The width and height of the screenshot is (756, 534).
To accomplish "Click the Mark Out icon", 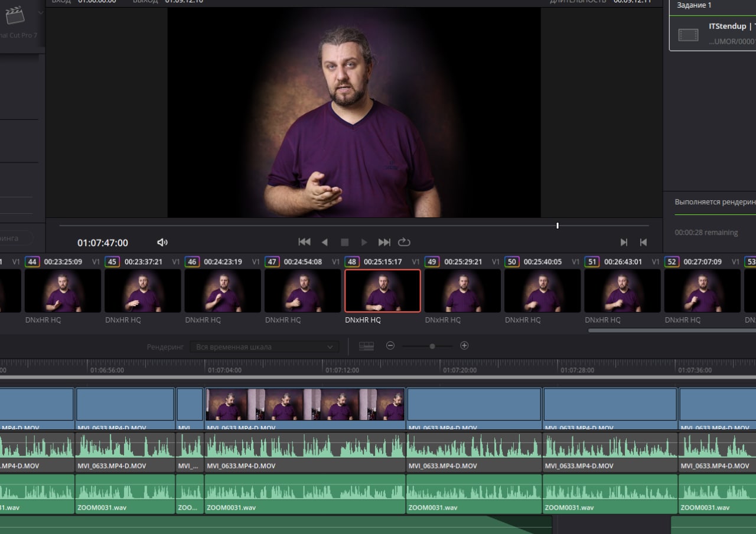I will coord(643,242).
